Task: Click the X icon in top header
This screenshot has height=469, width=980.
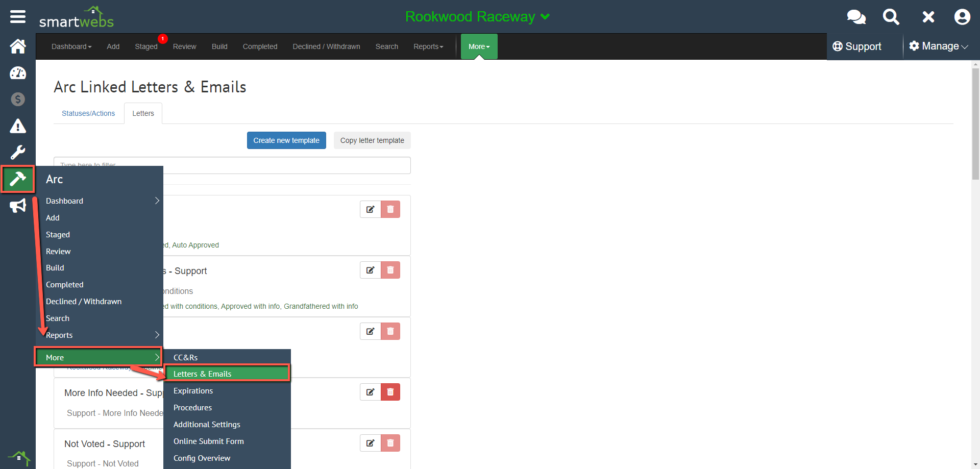Action: point(928,17)
